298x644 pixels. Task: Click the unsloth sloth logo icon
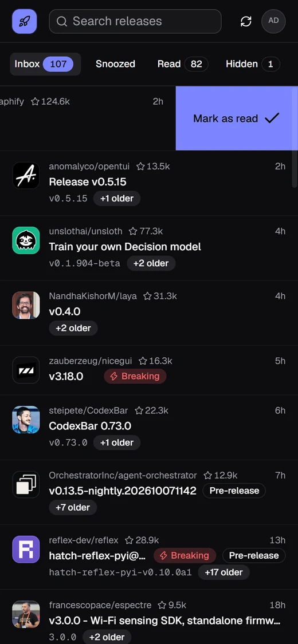point(26,240)
